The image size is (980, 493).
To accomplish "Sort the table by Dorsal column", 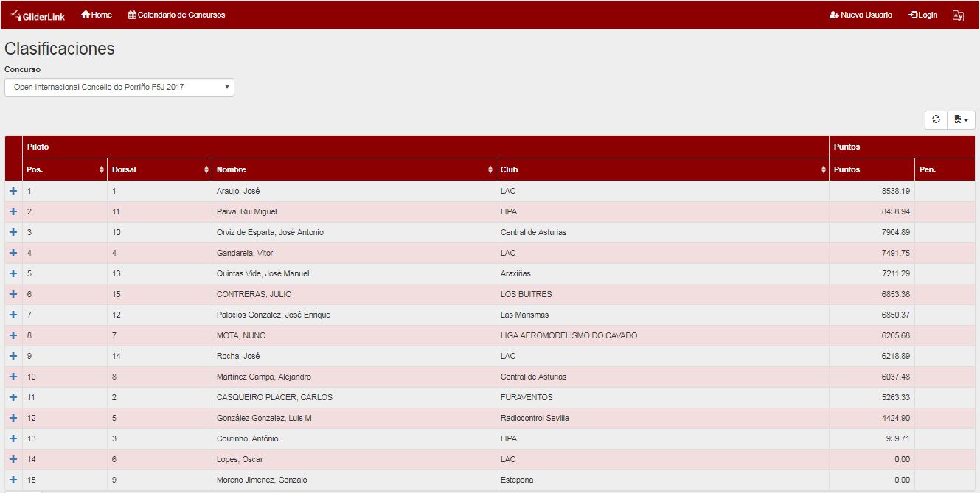I will [x=159, y=169].
